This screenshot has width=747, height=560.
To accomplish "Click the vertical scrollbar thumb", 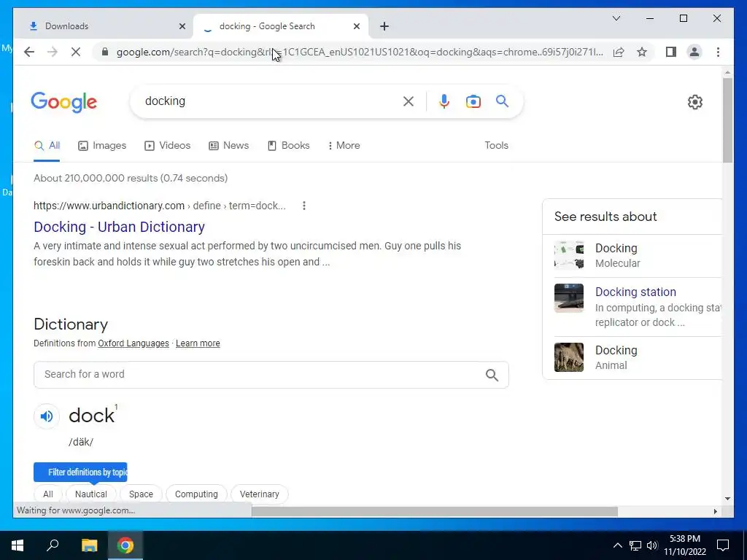I will [727, 120].
